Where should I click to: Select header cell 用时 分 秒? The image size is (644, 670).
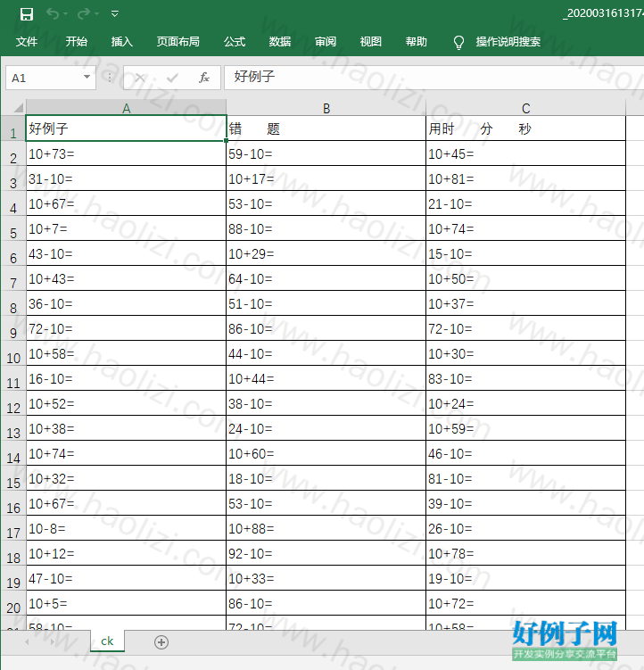coord(525,128)
